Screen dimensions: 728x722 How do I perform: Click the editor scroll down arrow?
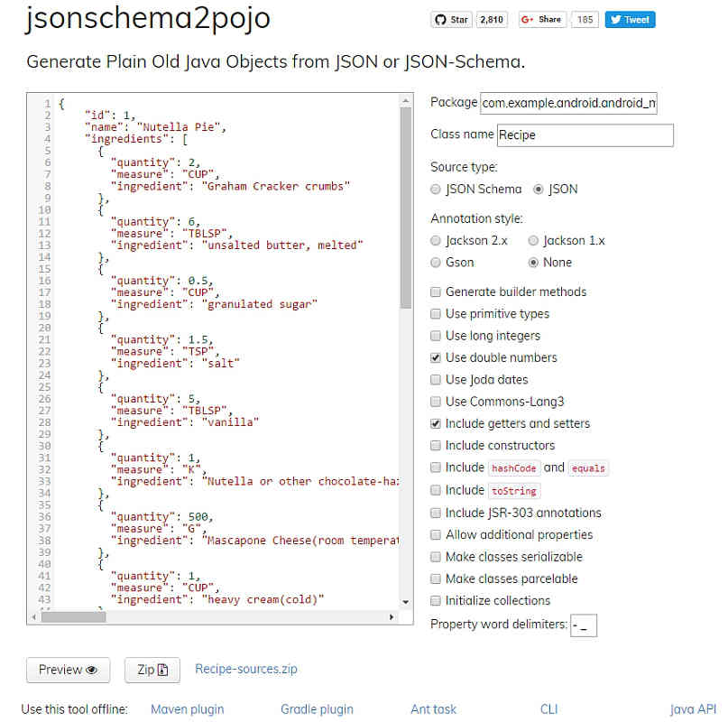click(405, 602)
